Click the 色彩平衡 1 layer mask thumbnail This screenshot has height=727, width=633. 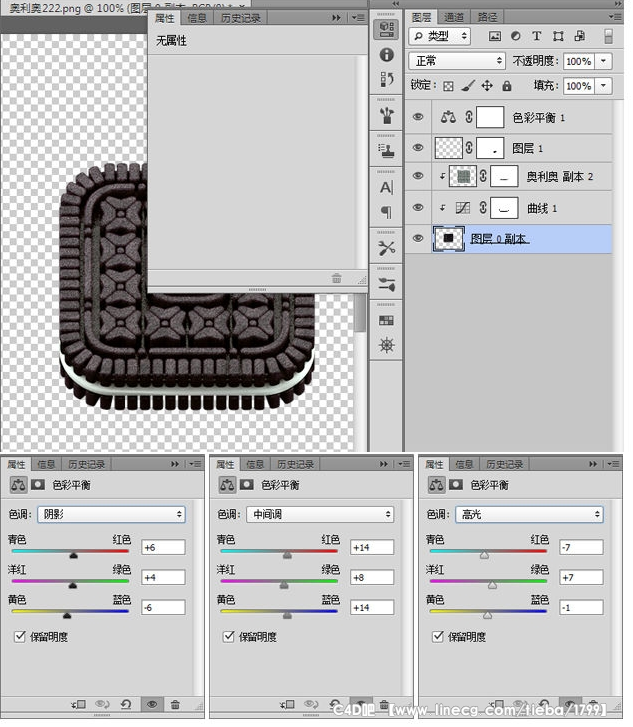(490, 117)
